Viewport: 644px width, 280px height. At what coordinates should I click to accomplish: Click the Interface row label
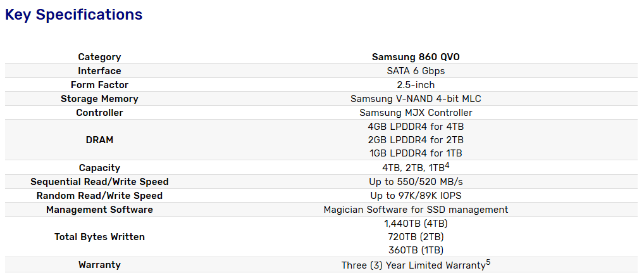point(99,71)
